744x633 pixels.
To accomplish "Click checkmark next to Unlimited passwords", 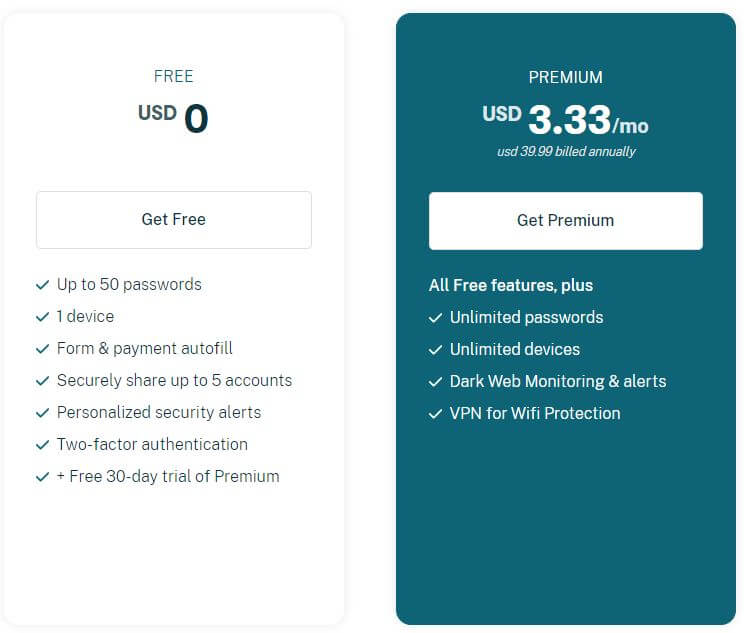I will tap(436, 318).
